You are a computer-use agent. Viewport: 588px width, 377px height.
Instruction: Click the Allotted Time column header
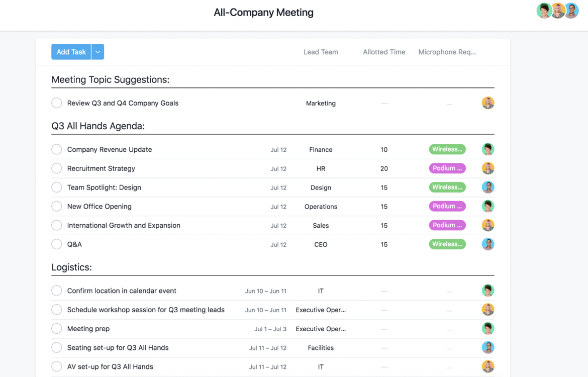tap(384, 52)
